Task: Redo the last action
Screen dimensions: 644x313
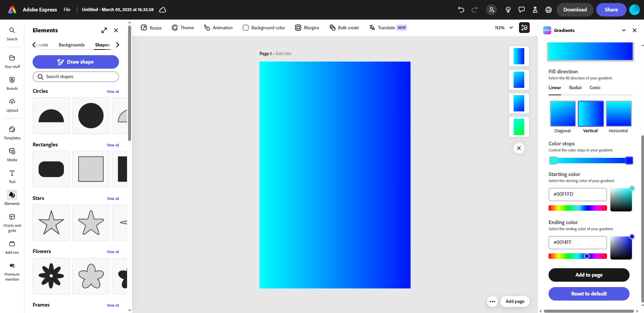Action: coord(475,10)
